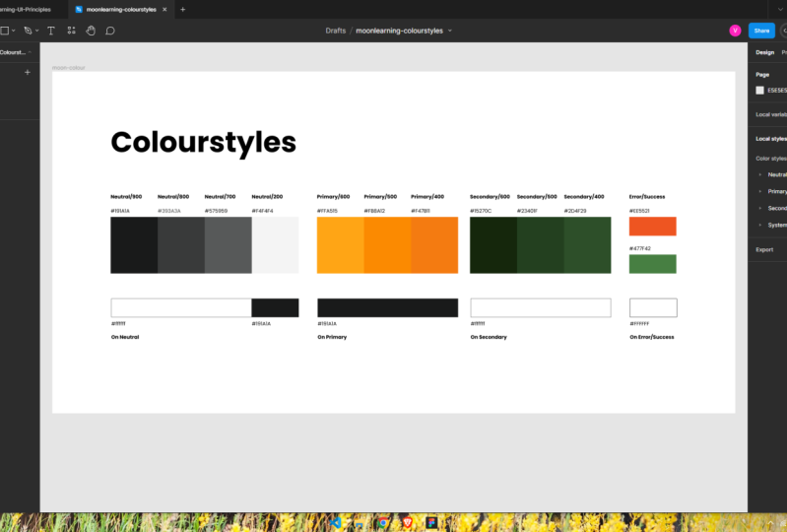Open a new tab with plus button

(x=182, y=10)
